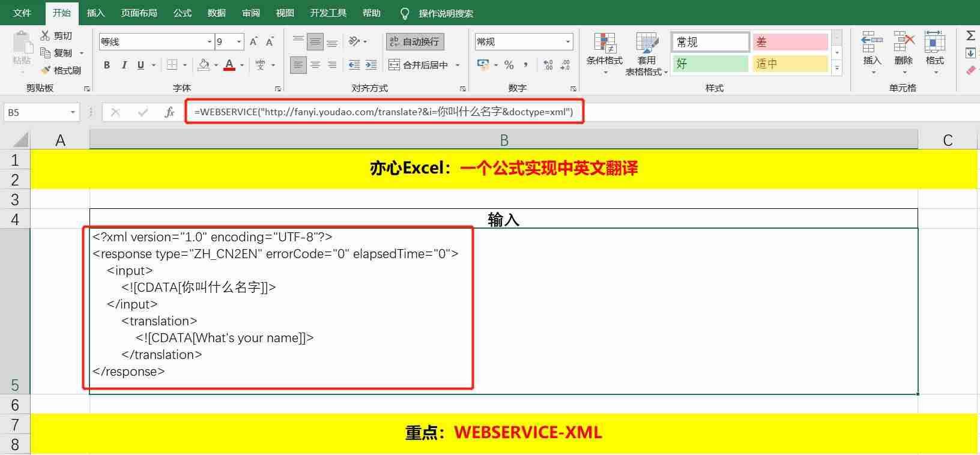Open the font size dropdown

point(239,41)
